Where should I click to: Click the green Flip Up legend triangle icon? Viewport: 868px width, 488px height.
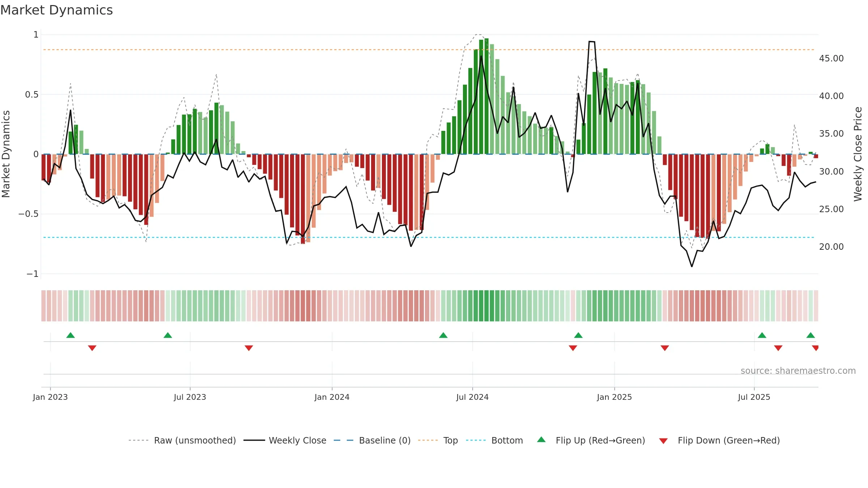point(541,440)
